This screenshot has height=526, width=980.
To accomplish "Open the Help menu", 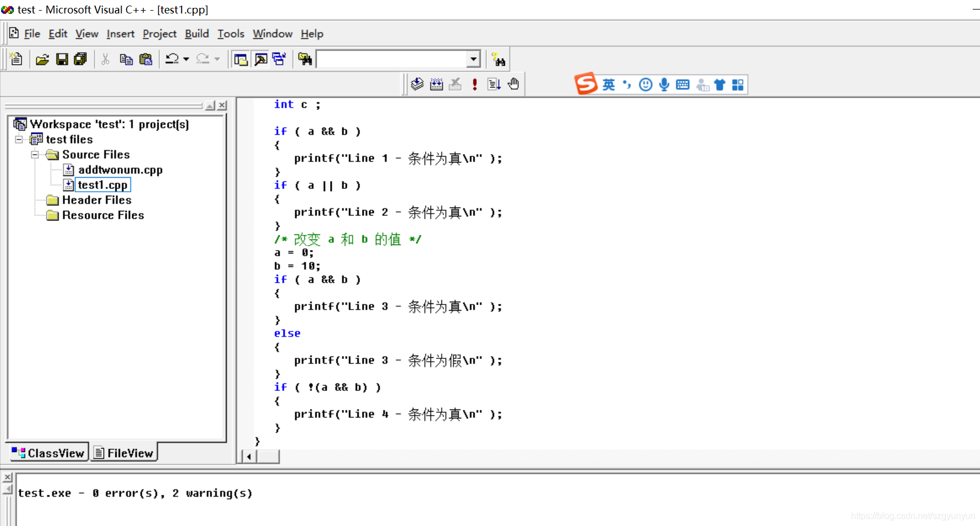I will pos(312,34).
